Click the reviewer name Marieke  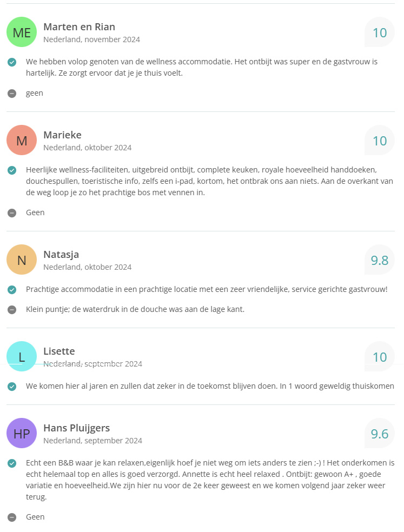(62, 135)
